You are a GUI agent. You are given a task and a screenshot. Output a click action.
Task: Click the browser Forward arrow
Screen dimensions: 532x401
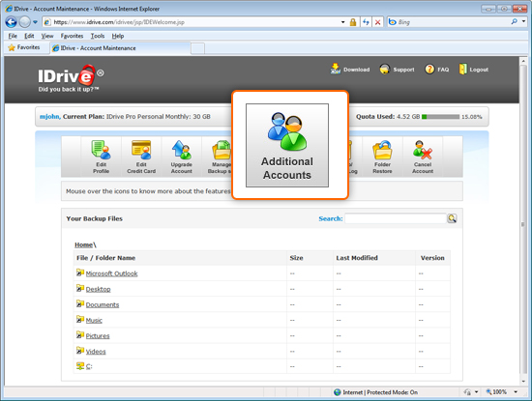pyautogui.click(x=24, y=22)
